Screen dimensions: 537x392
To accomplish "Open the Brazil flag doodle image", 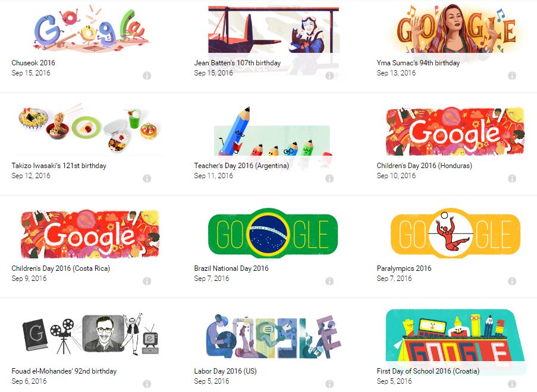I will tap(273, 233).
